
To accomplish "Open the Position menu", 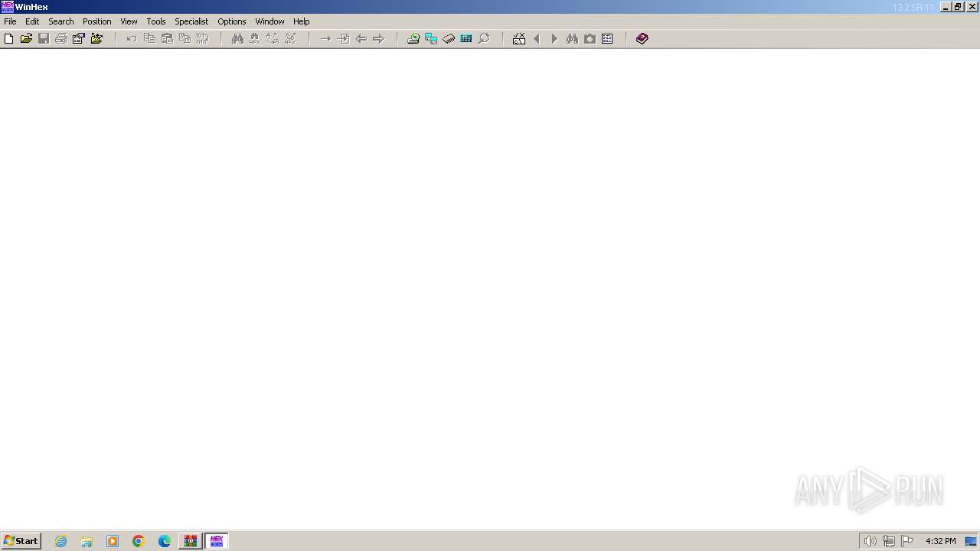I will click(x=97, y=21).
